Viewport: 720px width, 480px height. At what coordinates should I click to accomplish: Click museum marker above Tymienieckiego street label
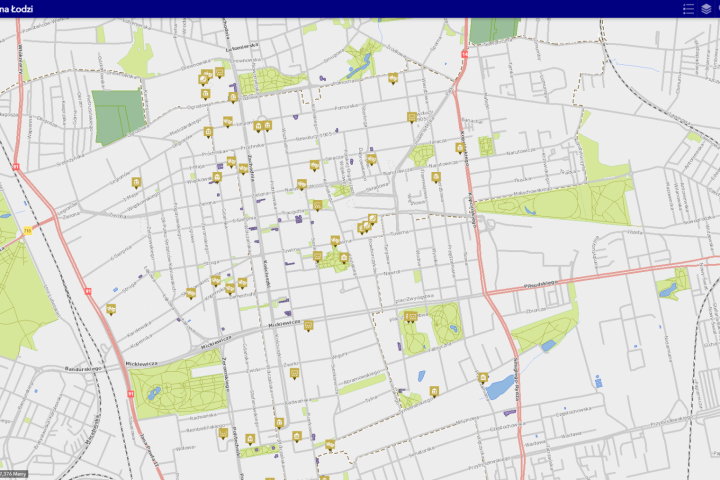[x=434, y=391]
